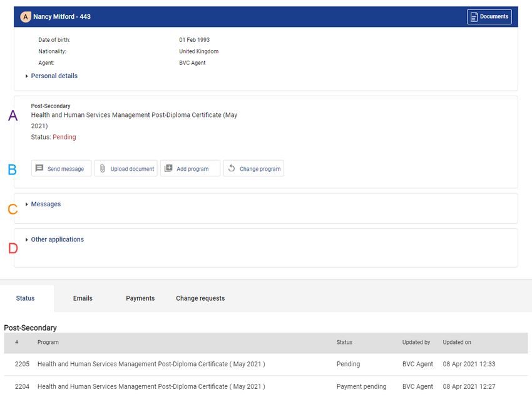Click the Add program button
The height and width of the screenshot is (397, 532).
pos(190,169)
